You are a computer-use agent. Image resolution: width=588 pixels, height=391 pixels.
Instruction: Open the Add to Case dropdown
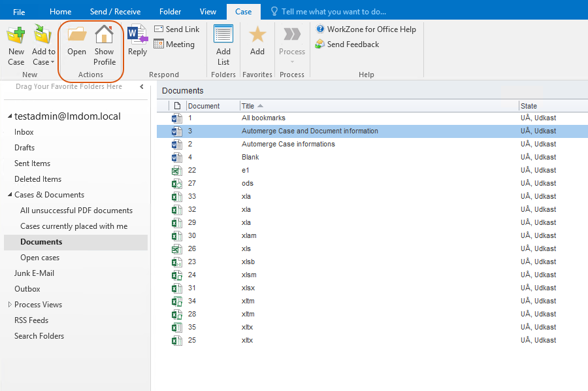click(44, 57)
